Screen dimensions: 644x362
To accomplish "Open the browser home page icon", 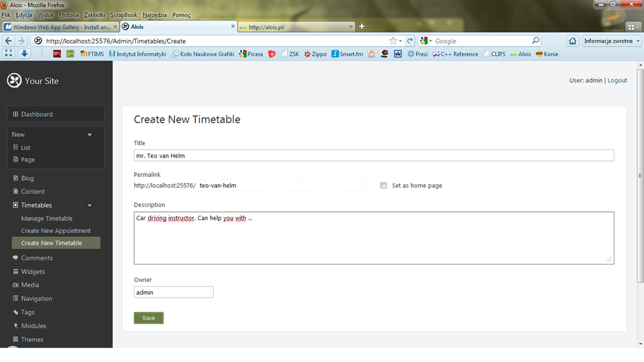I will [572, 41].
